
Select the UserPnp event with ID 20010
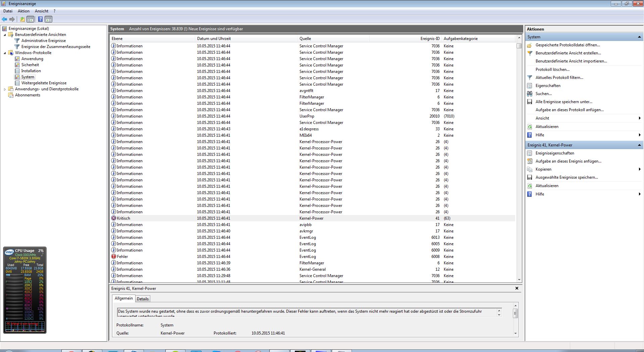tap(313, 116)
